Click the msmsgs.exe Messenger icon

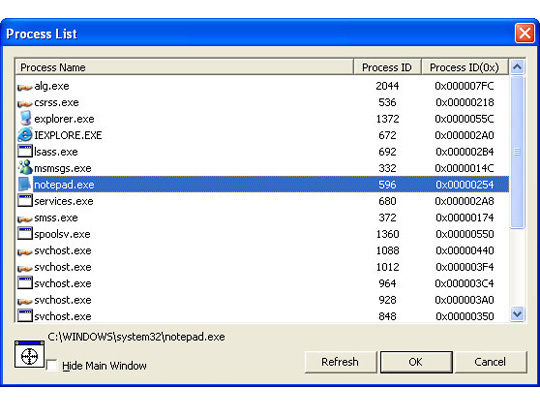point(25,168)
